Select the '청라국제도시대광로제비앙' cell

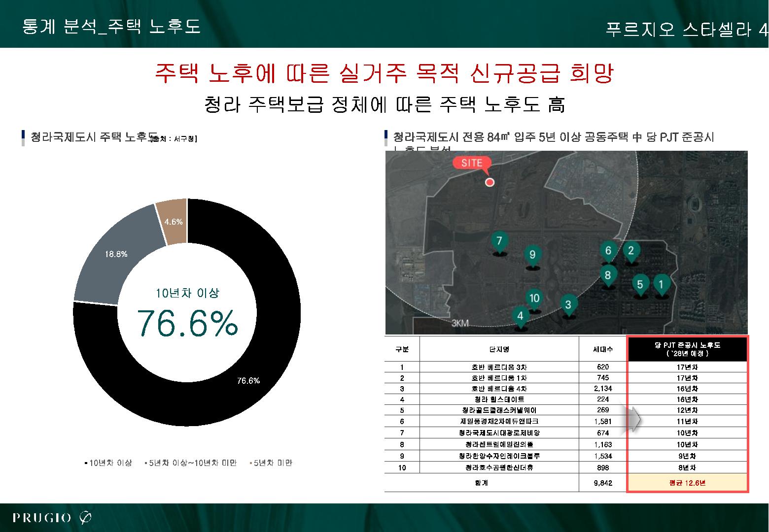(499, 433)
